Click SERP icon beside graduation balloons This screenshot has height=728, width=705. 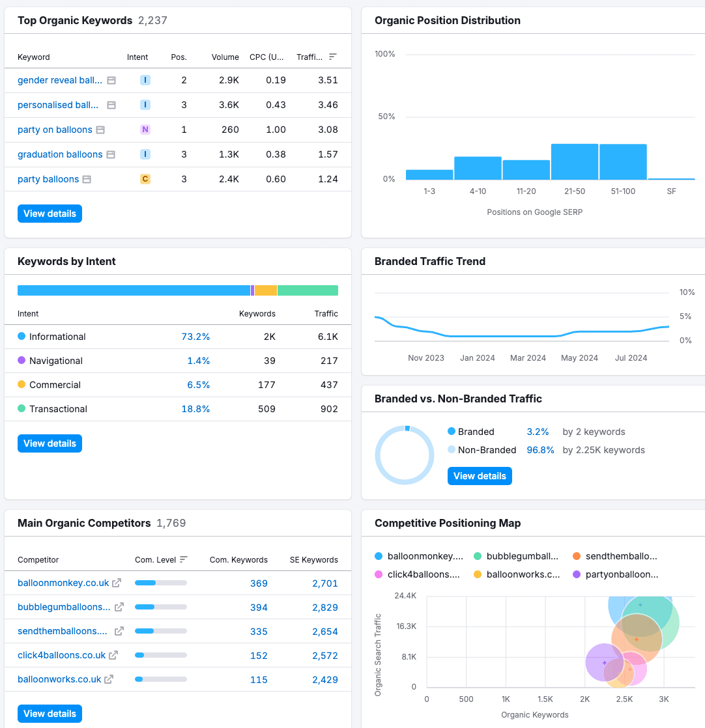pos(111,154)
